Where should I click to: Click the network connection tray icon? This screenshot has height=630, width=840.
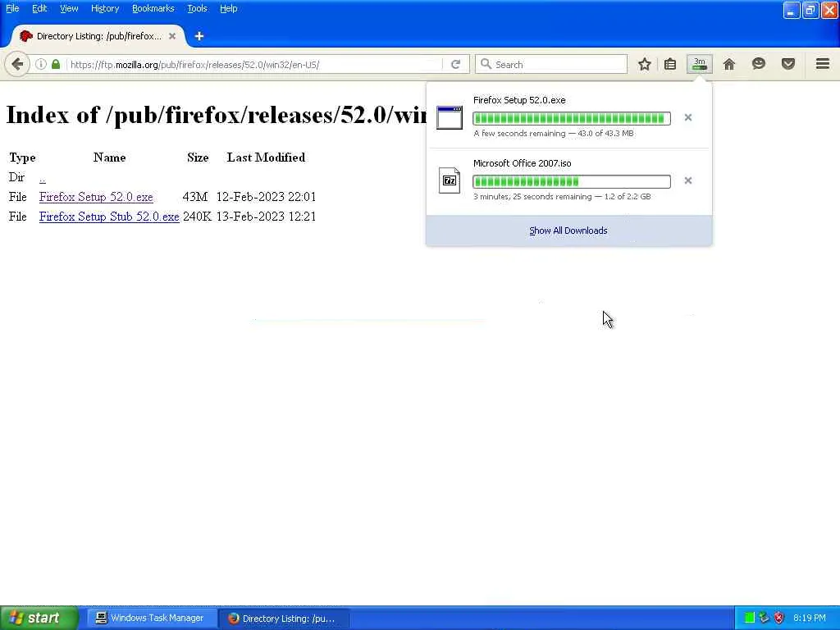point(764,619)
